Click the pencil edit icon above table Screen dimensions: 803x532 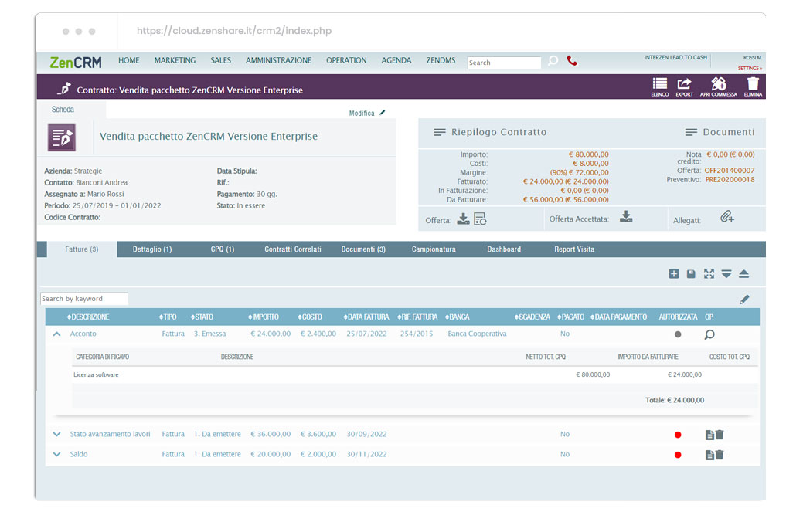tap(744, 300)
